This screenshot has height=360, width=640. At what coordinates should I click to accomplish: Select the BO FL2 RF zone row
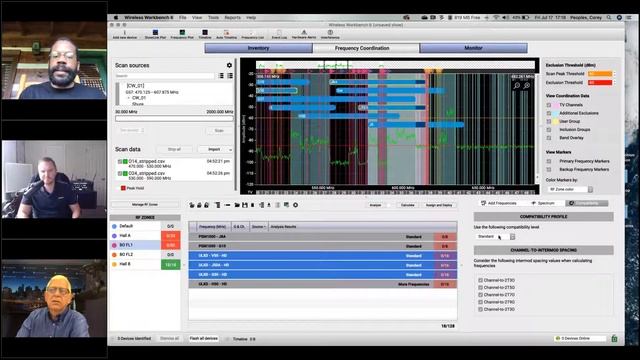point(145,255)
